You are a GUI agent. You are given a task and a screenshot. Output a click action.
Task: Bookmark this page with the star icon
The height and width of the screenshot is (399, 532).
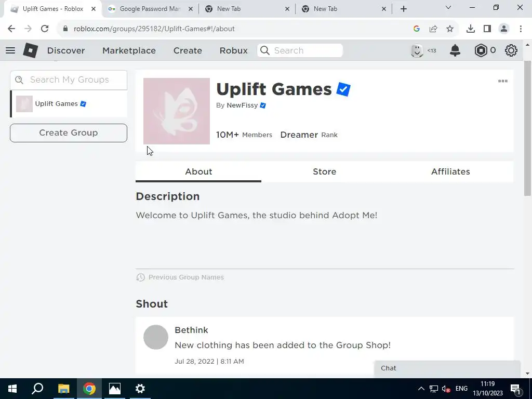click(450, 29)
